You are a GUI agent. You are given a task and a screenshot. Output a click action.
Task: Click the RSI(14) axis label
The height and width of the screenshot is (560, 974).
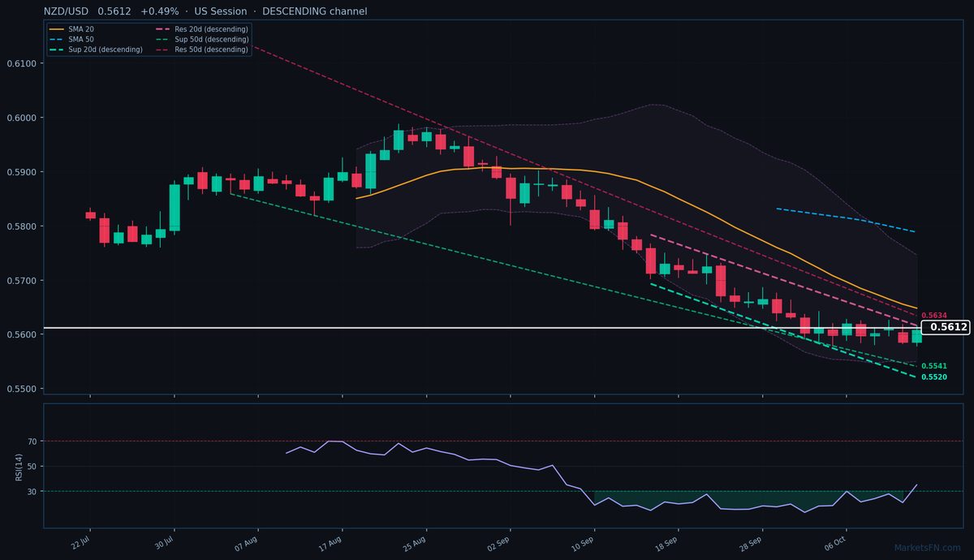coord(19,466)
